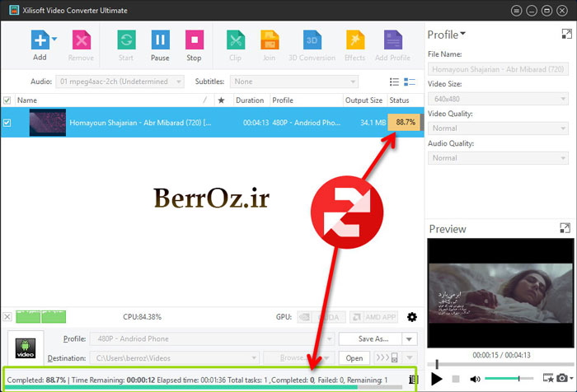Uncheck the Homayoun Shajarian file checkbox
This screenshot has height=392, width=577.
pos(7,123)
